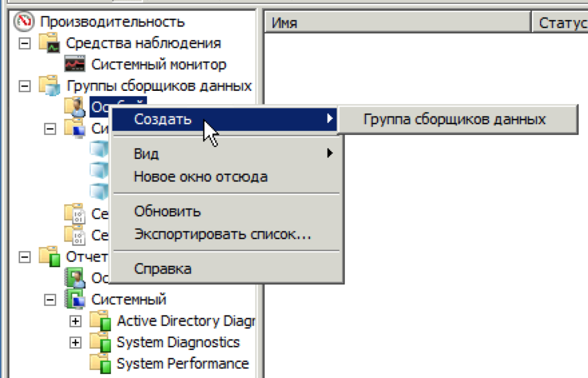Click the Active Directory Diagnostics report icon
Image resolution: width=588 pixels, height=378 pixels.
[x=100, y=321]
